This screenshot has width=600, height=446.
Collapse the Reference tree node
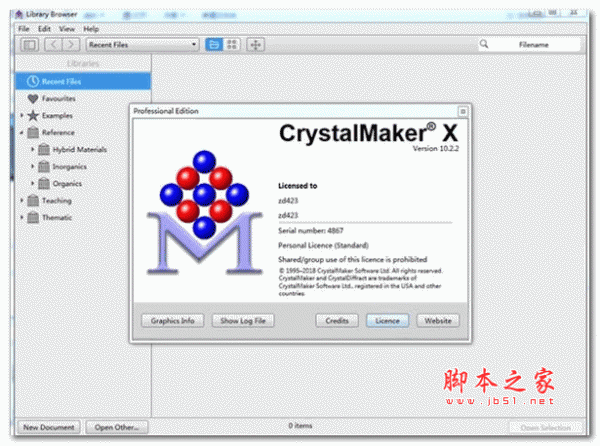point(22,133)
